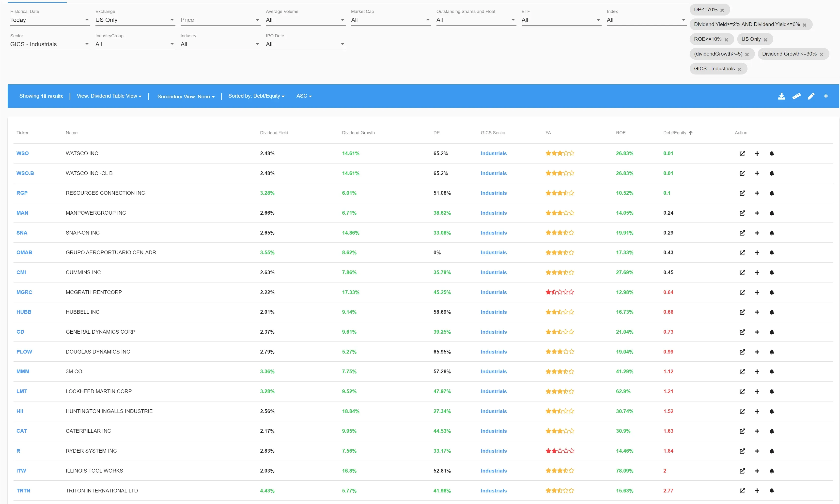Viewport: 840px width, 504px height.
Task: Click the star rating for RYDER SYSTEM
Action: (560, 451)
